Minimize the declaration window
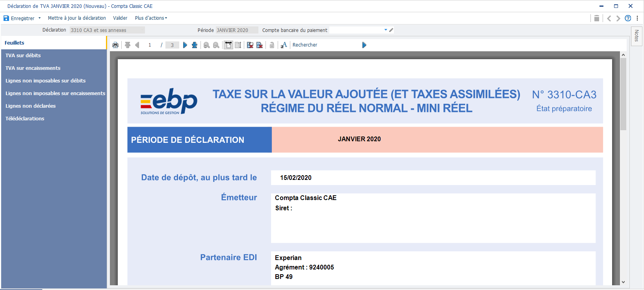This screenshot has width=644, height=290. pyautogui.click(x=601, y=6)
